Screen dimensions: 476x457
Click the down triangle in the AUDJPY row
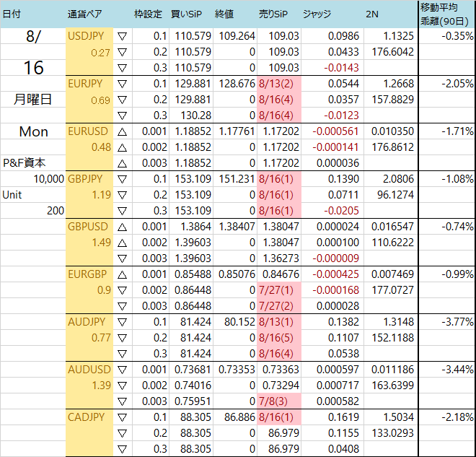point(122,322)
